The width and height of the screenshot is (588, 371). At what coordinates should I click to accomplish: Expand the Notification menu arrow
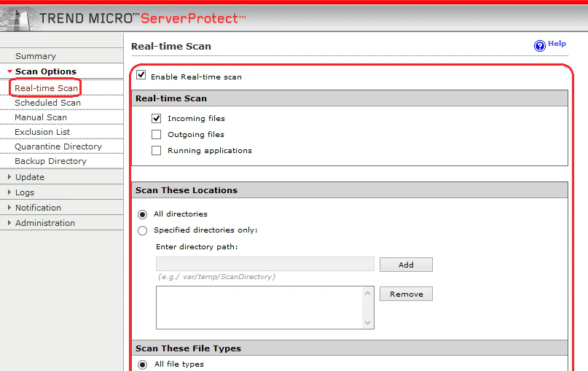click(x=9, y=208)
